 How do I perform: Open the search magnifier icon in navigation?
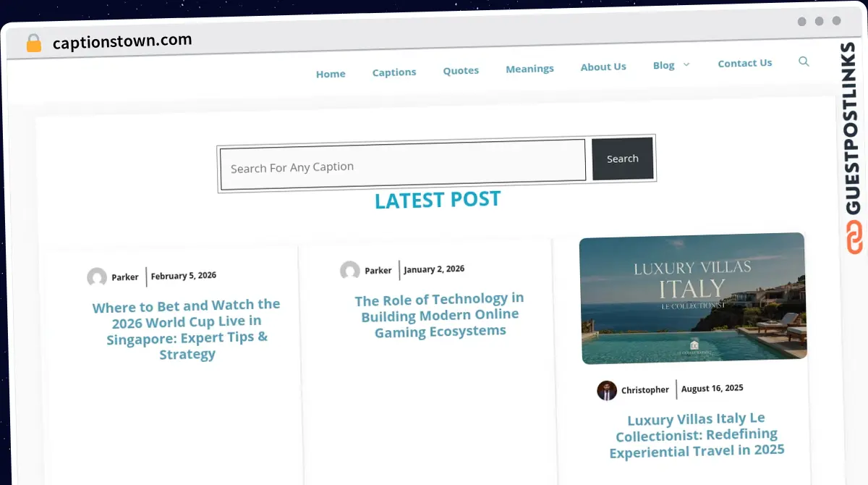point(804,62)
